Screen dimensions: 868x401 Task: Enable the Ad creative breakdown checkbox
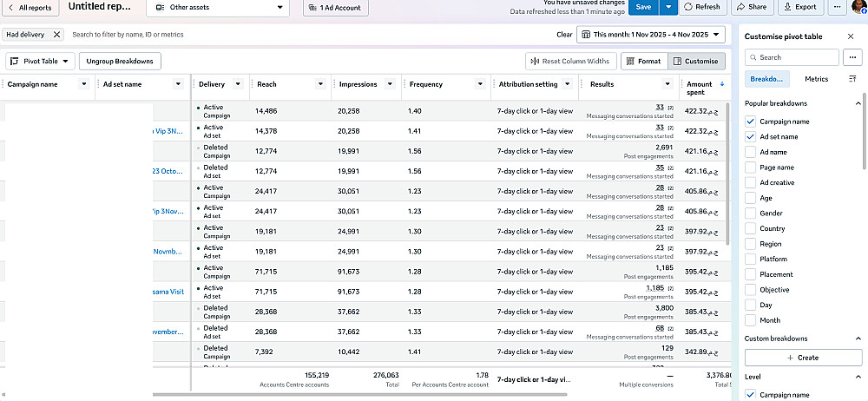coord(751,183)
